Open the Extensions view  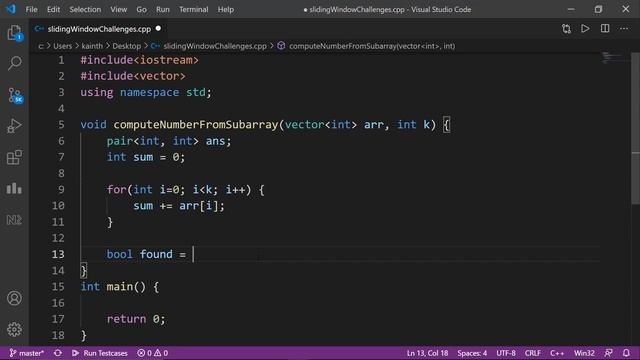(x=14, y=158)
